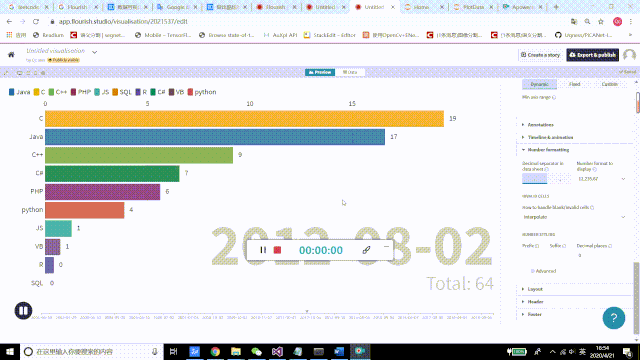Switch to the Google browser tab
The height and width of the screenshot is (360, 640).
coord(176,7)
